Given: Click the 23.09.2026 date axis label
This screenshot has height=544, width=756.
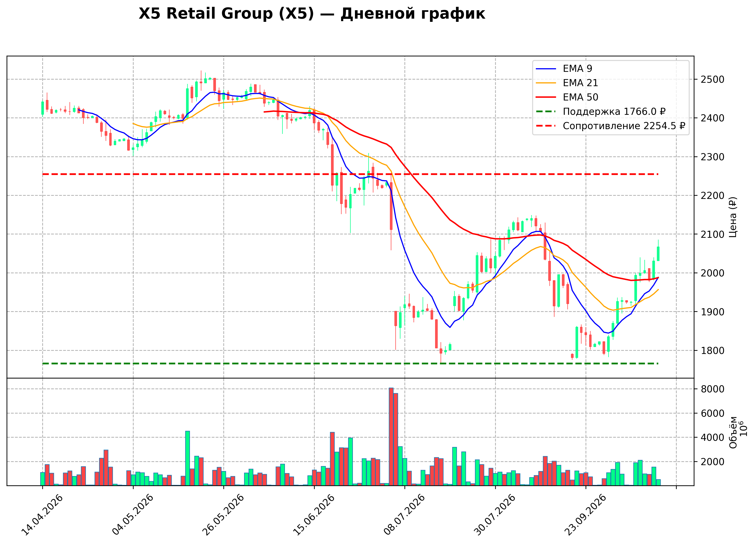Looking at the screenshot, I should coord(585,515).
